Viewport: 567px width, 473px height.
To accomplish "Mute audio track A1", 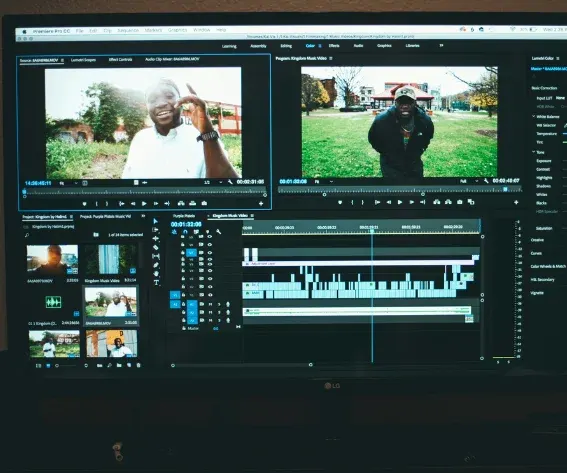I will pyautogui.click(x=210, y=304).
